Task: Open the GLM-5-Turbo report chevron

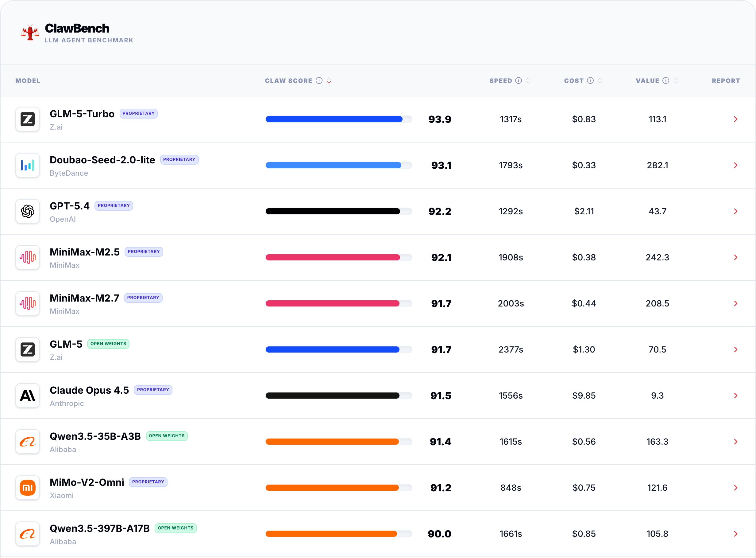Action: click(736, 119)
